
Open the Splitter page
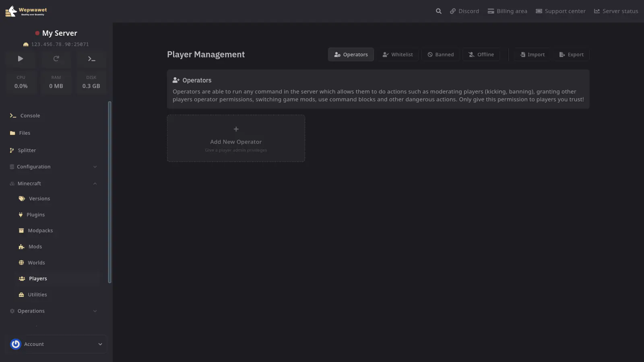click(x=27, y=150)
